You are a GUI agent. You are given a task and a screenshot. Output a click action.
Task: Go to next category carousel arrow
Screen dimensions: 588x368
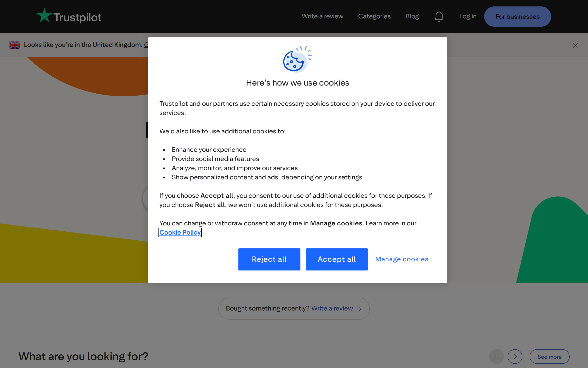point(515,356)
